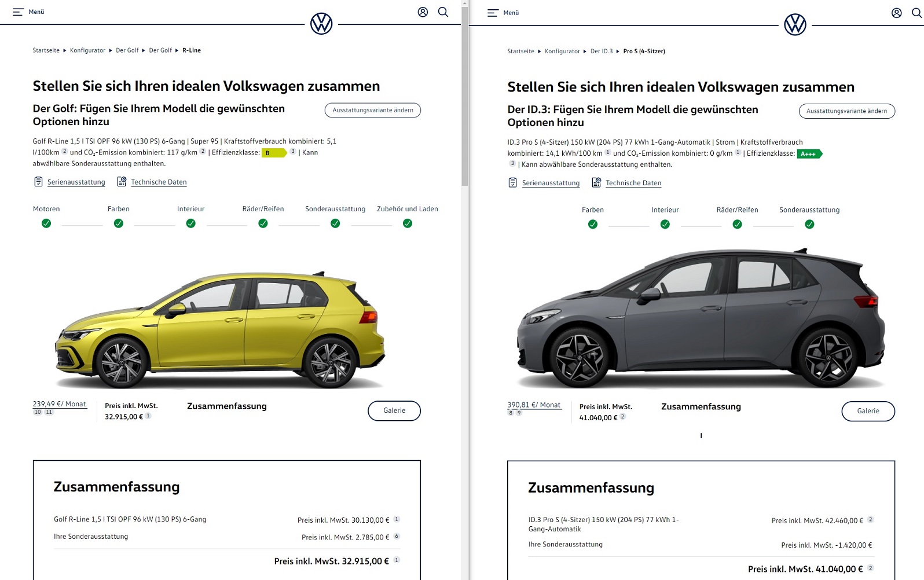The image size is (924, 580).
Task: Click the bold 'Preis inkl. MwSt. 41.040,00 €' total in the ID.3 summary box
Action: click(x=805, y=570)
